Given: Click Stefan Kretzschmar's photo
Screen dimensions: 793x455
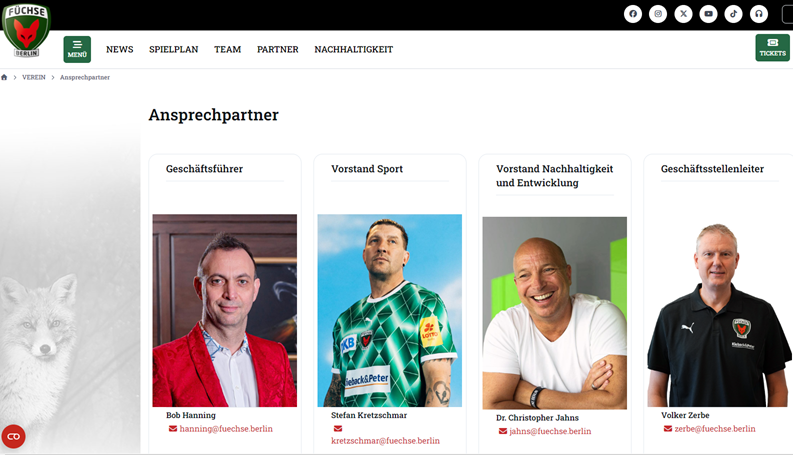Looking at the screenshot, I should (389, 310).
